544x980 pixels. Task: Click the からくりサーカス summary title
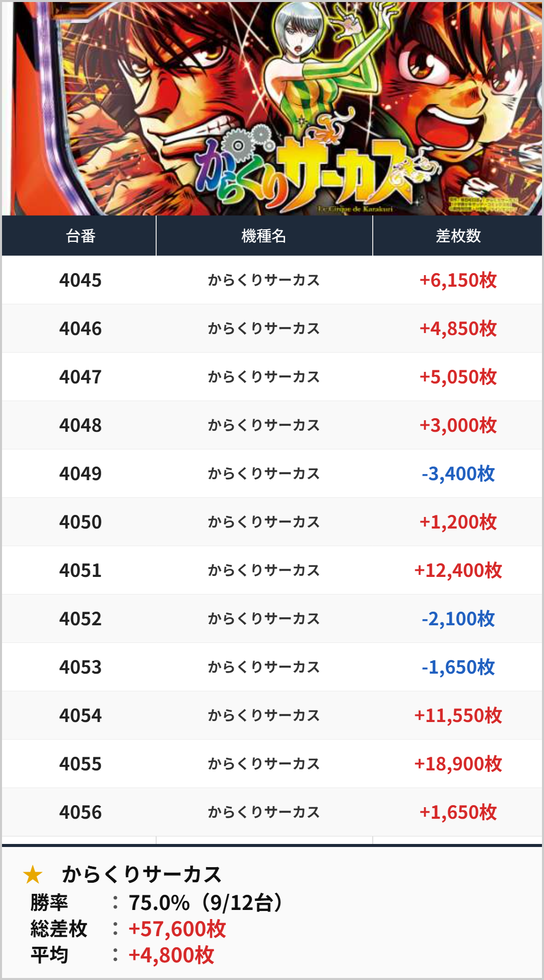[142, 875]
